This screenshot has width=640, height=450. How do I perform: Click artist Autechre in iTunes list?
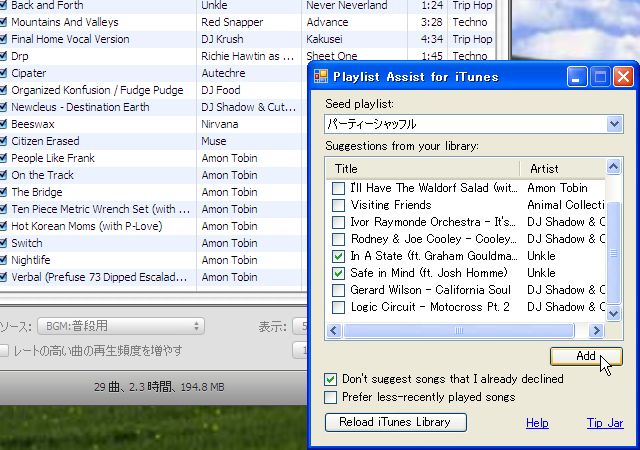223,74
